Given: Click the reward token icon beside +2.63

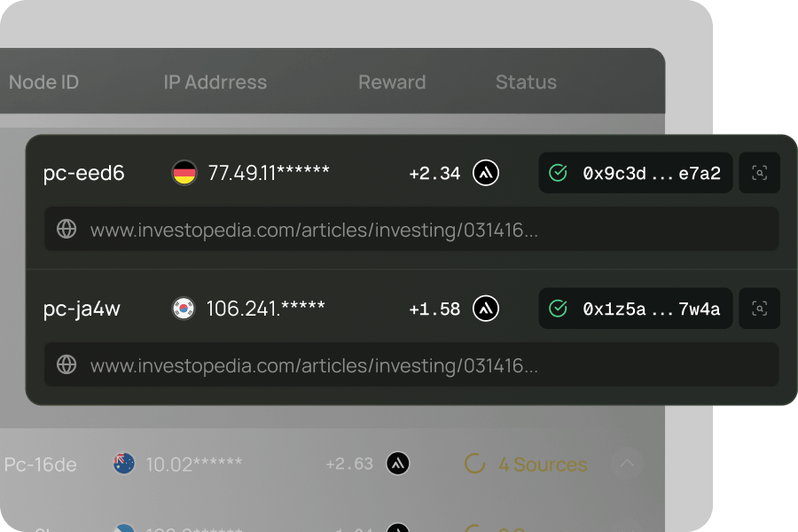Looking at the screenshot, I should [398, 464].
